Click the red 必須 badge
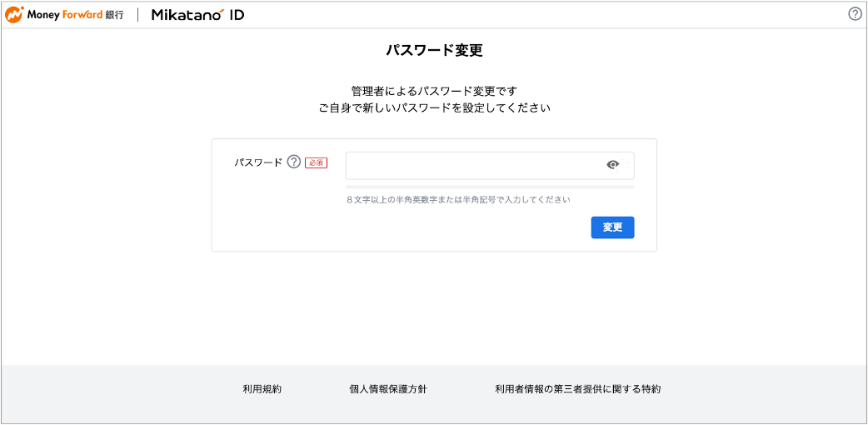 tap(316, 162)
